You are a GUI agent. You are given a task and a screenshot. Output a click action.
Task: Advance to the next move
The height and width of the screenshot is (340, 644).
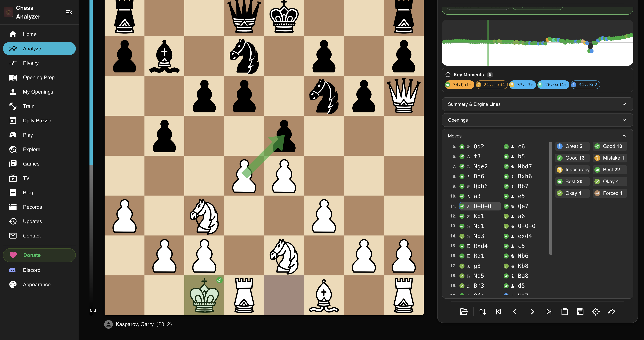click(532, 311)
